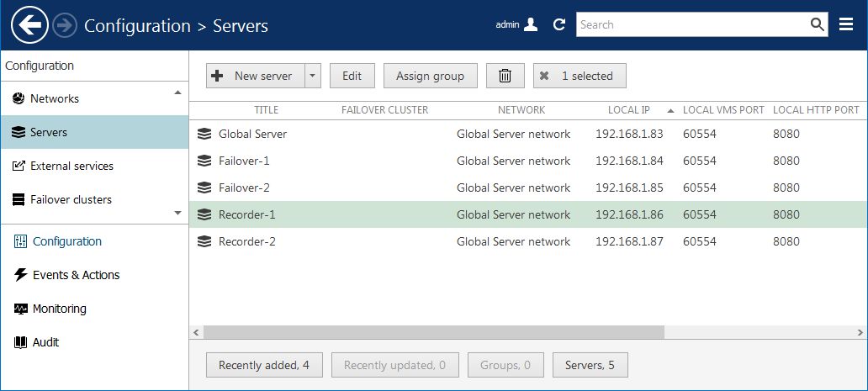Click the Global Server row icon
The width and height of the screenshot is (868, 391).
click(x=204, y=134)
